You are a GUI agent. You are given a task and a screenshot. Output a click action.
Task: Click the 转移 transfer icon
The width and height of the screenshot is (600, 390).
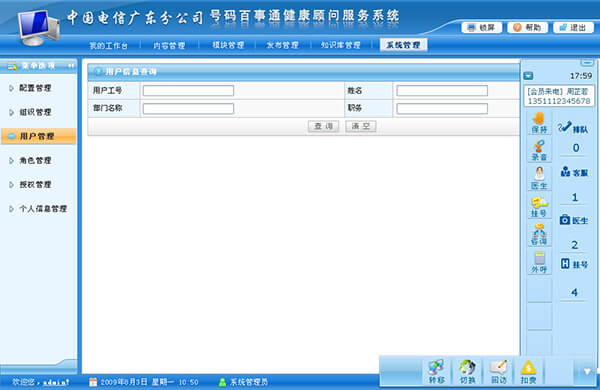pyautogui.click(x=437, y=372)
